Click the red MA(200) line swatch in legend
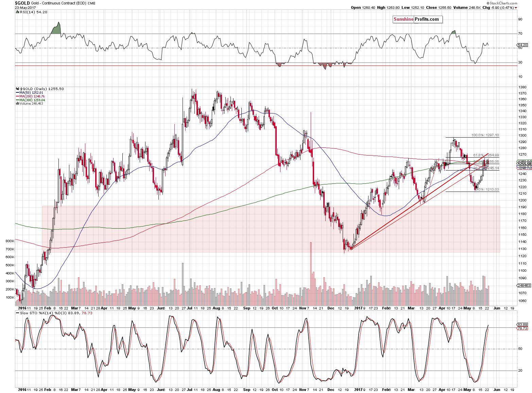532x393 pixels. point(17,96)
